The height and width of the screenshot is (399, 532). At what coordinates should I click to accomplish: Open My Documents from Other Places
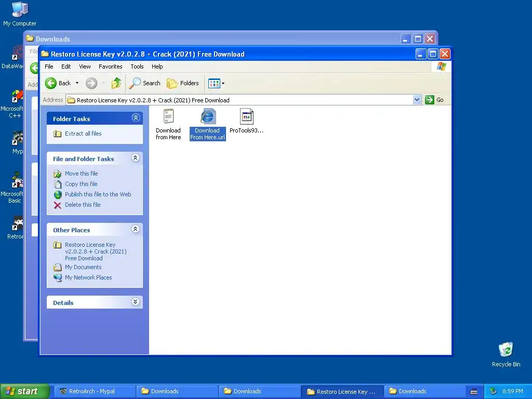point(83,268)
